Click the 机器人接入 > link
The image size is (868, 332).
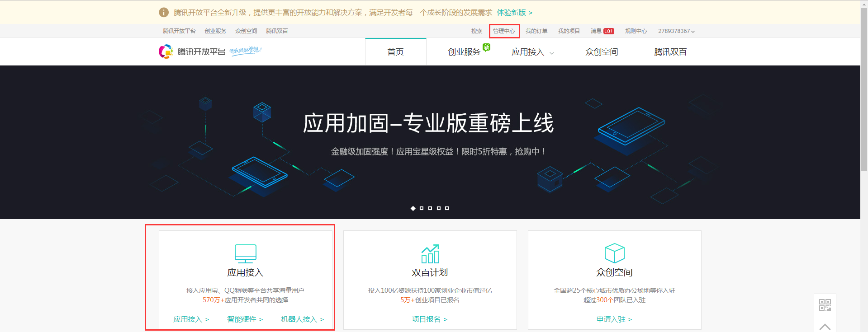click(x=303, y=319)
